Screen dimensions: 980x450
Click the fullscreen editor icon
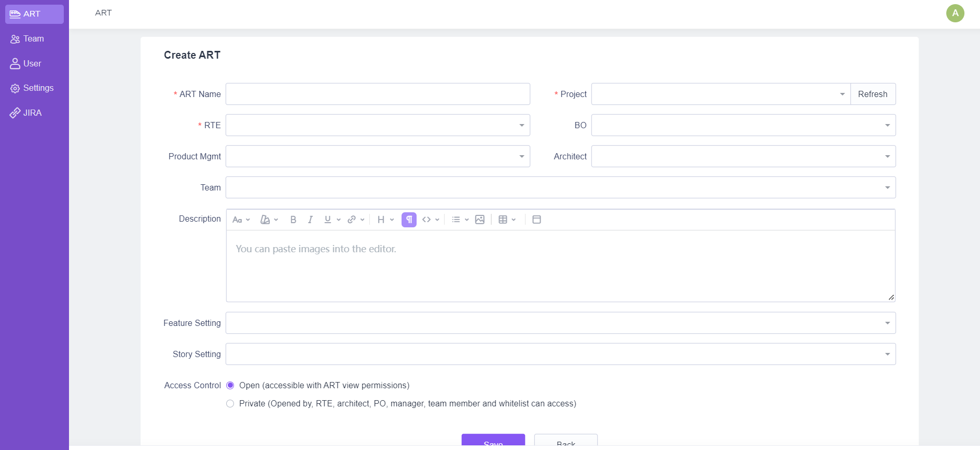(x=537, y=220)
